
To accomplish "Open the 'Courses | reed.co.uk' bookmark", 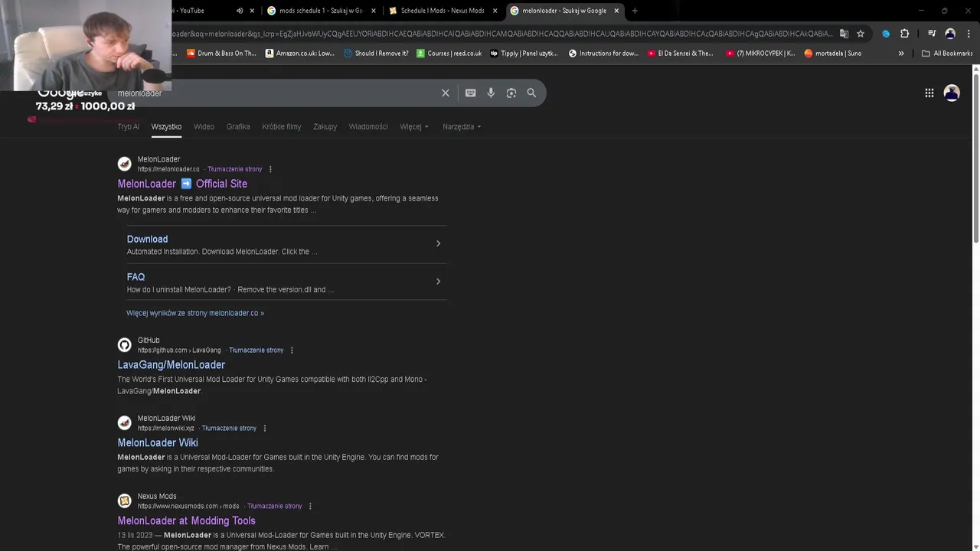I will pyautogui.click(x=449, y=54).
